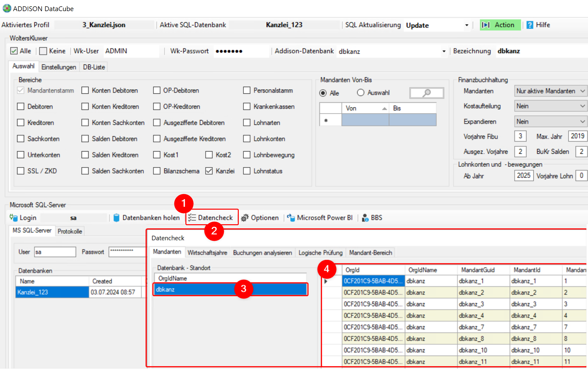Open Optionen gear icon
Screen dimensions: 588x371
244,218
